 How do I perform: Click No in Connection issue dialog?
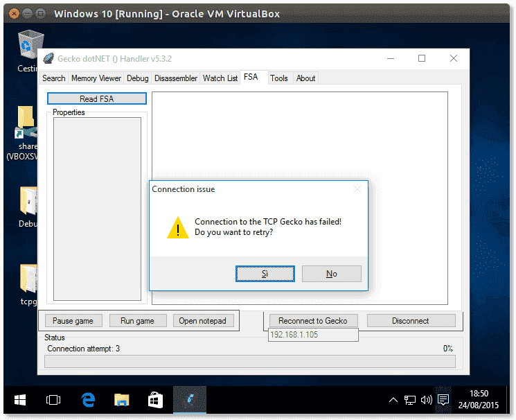click(x=331, y=274)
